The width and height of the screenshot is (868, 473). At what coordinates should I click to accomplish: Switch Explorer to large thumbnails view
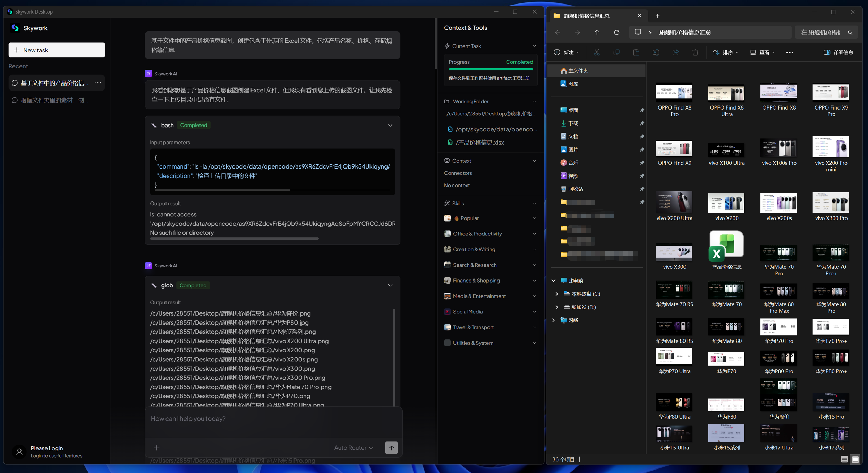point(855,459)
